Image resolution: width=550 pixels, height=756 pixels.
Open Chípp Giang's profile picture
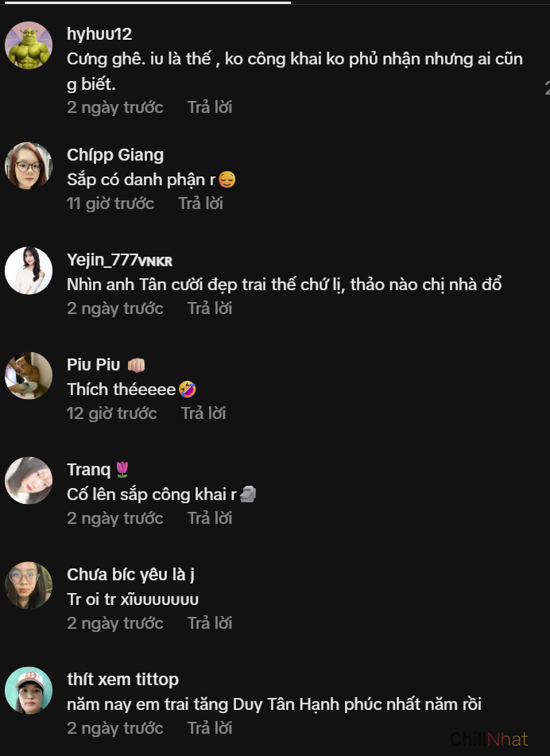point(29,166)
